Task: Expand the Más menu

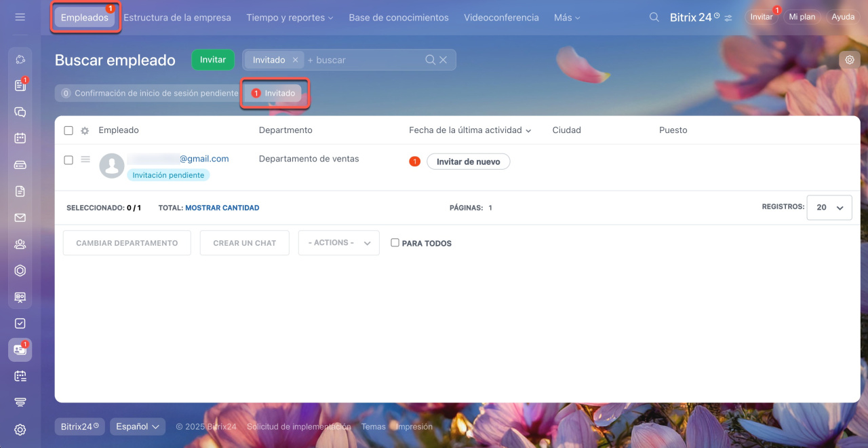Action: coord(567,18)
